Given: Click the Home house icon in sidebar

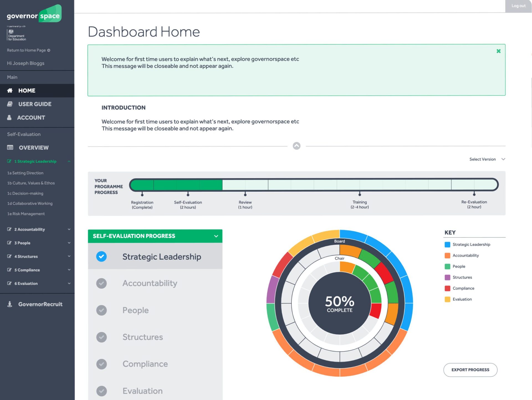Looking at the screenshot, I should click(x=10, y=90).
